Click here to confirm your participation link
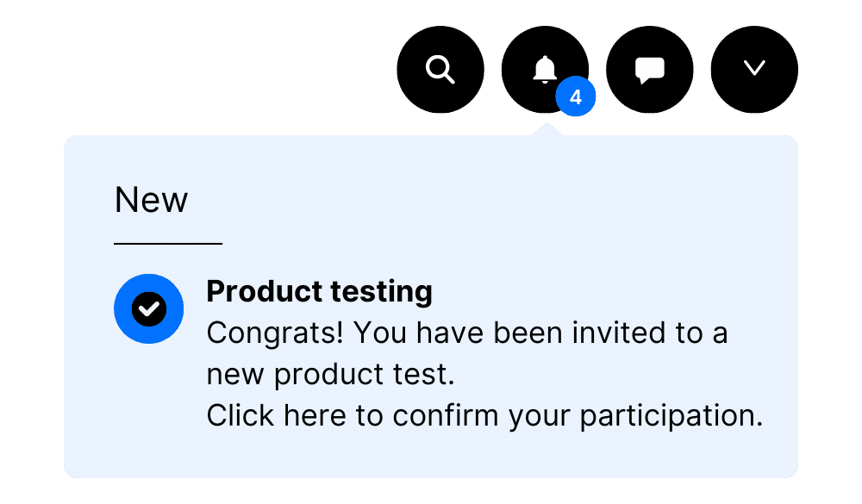 484,415
